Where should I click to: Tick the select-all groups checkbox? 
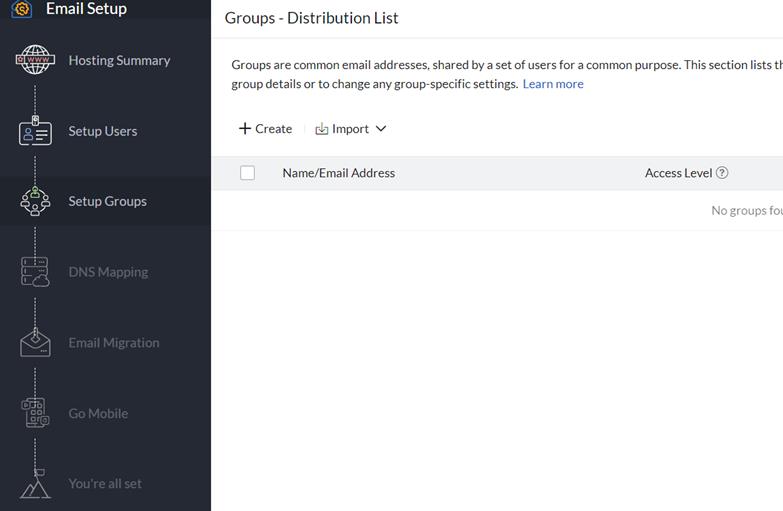pyautogui.click(x=248, y=173)
